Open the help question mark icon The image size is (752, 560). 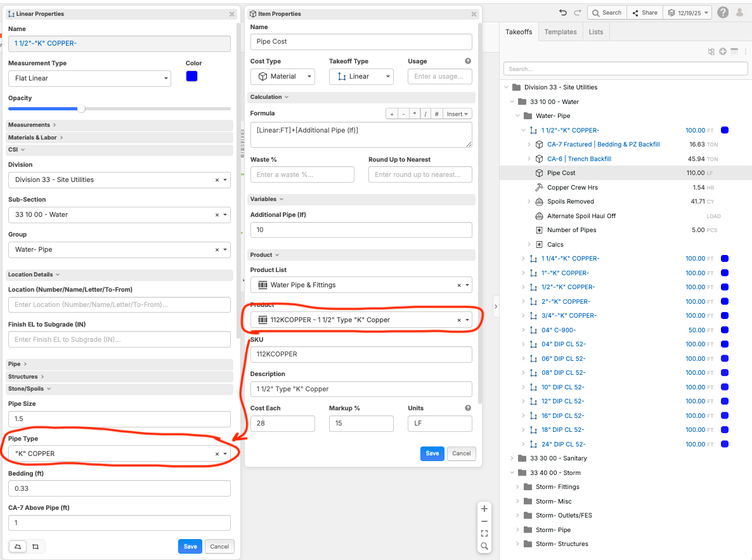tap(723, 13)
